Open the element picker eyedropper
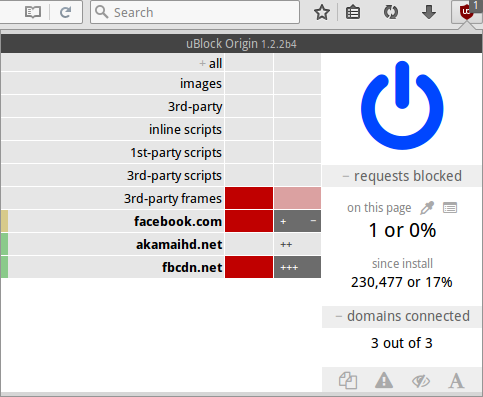 pos(427,208)
